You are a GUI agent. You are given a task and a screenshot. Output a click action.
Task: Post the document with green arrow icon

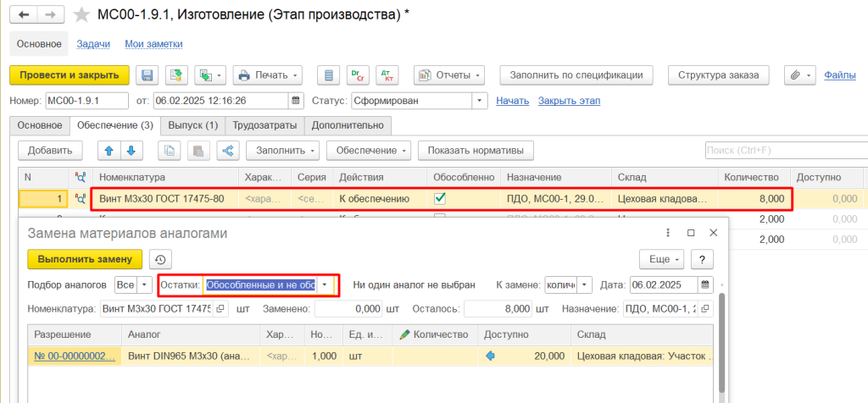click(176, 75)
